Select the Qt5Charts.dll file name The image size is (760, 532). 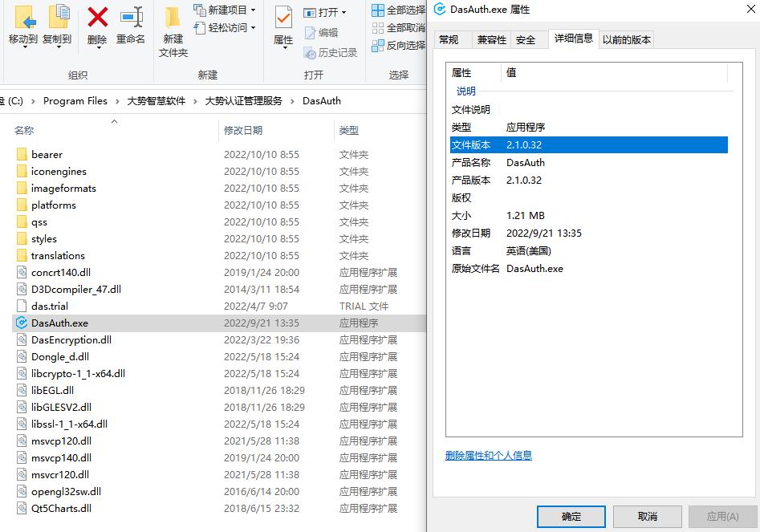pos(61,508)
